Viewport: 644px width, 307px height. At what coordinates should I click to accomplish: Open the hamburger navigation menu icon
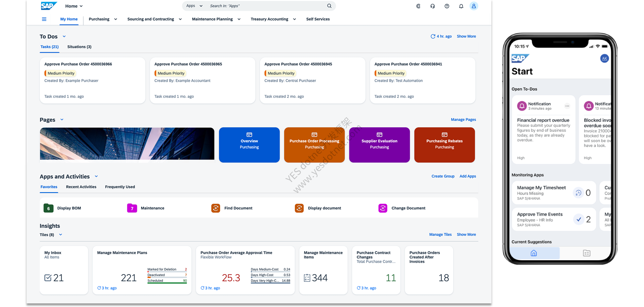44,19
